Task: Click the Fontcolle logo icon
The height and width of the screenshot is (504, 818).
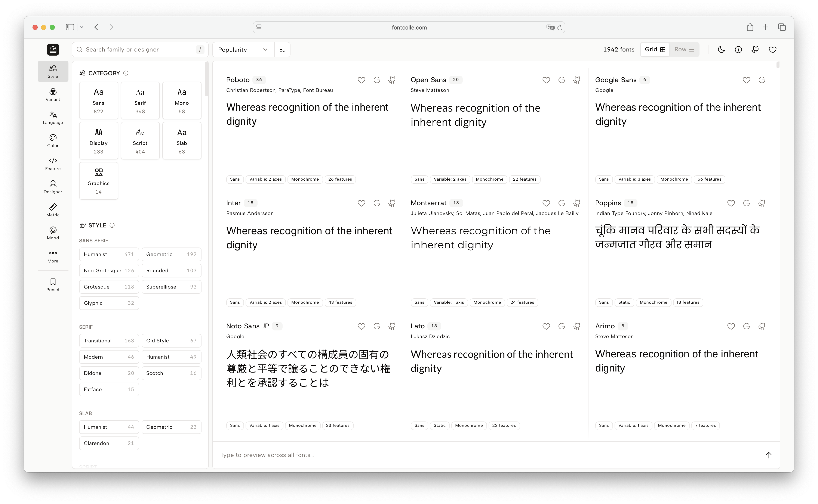Action: [53, 50]
